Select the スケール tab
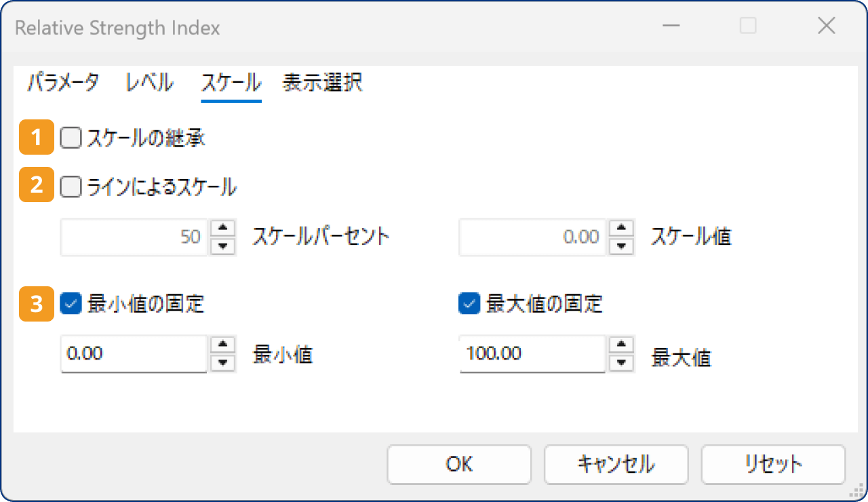Image resolution: width=868 pixels, height=502 pixels. 231,83
